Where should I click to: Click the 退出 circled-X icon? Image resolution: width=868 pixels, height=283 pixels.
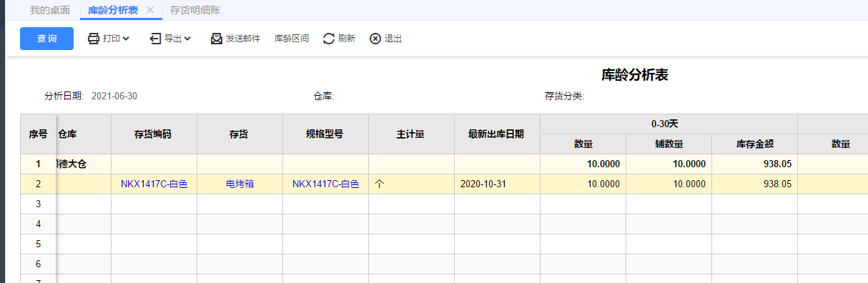(375, 39)
